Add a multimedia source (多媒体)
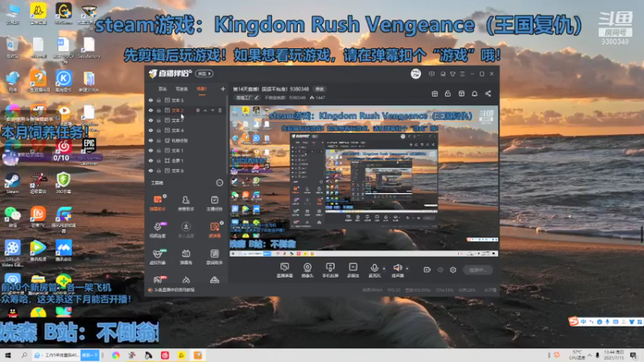Screen dimensions: 644x362 353,270
